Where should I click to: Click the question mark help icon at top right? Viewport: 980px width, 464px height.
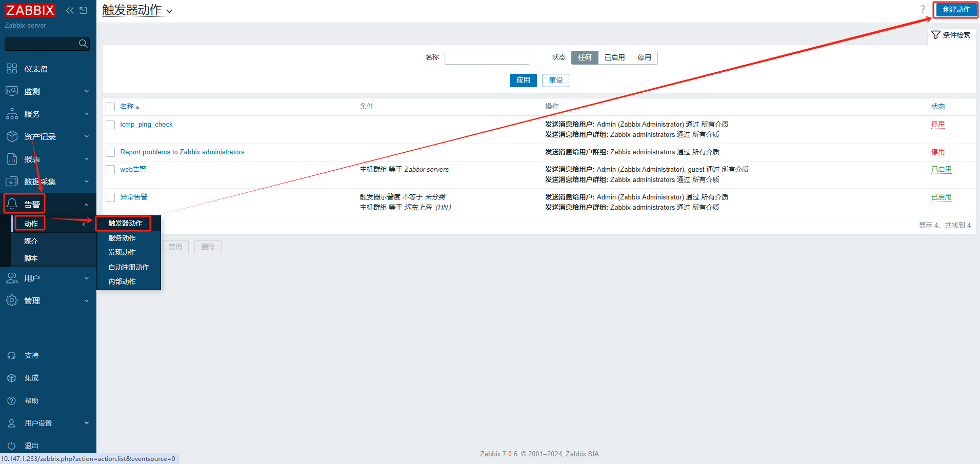click(923, 9)
